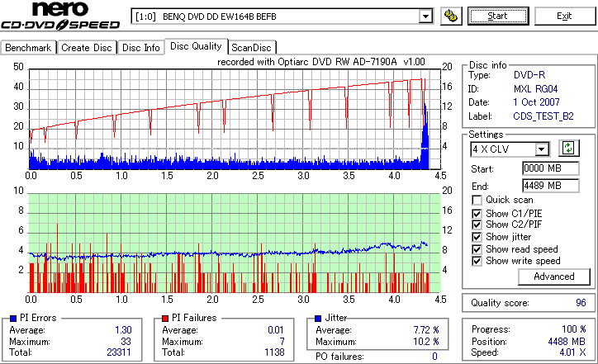
Task: Click the label value CDS_TEST_B2
Action: click(543, 116)
